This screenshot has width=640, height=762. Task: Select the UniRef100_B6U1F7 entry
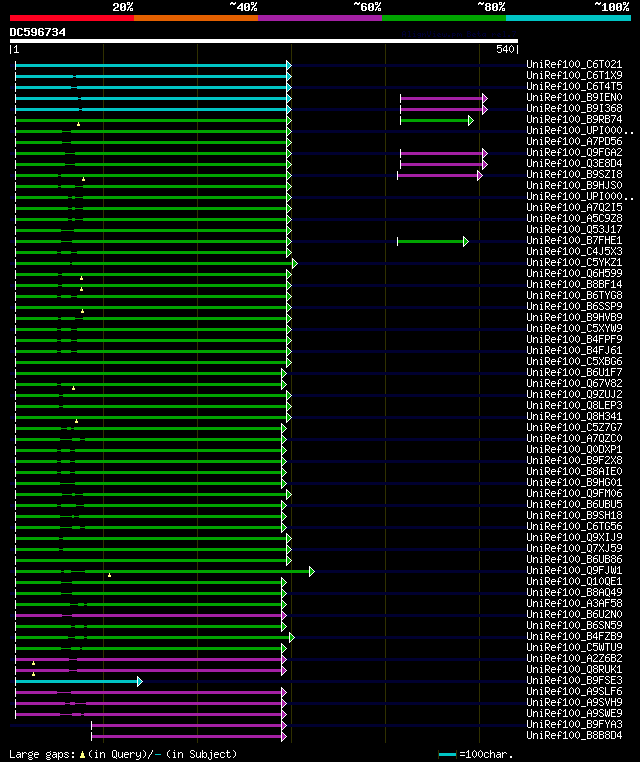coord(574,372)
